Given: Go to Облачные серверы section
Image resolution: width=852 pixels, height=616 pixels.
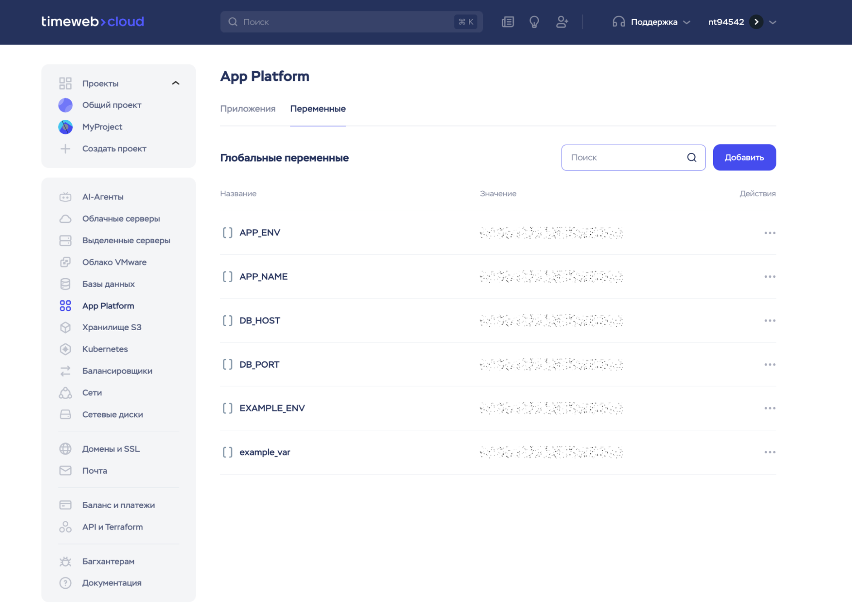Looking at the screenshot, I should tap(121, 219).
